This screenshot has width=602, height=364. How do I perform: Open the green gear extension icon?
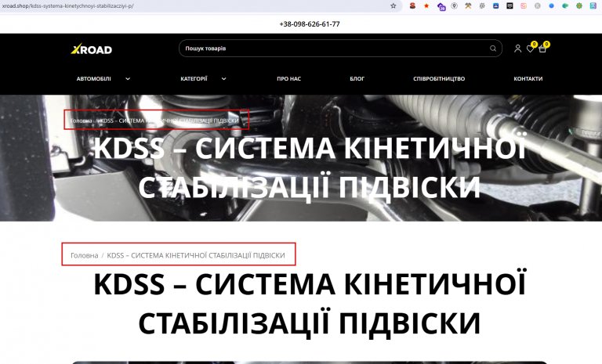(x=579, y=5)
